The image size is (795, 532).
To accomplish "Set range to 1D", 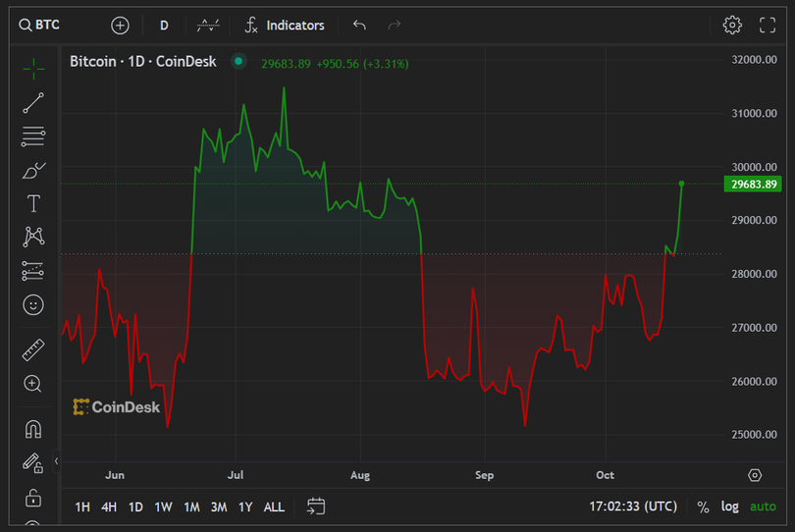I will 135,507.
